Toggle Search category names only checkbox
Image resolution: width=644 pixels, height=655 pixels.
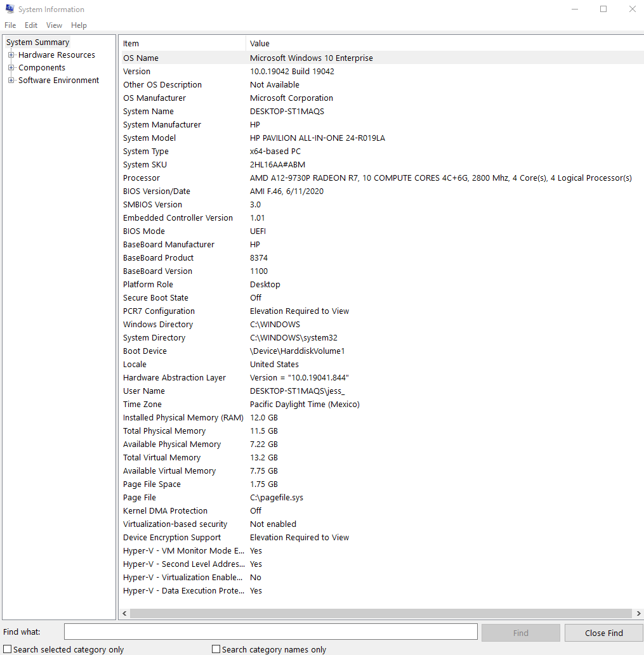click(216, 649)
